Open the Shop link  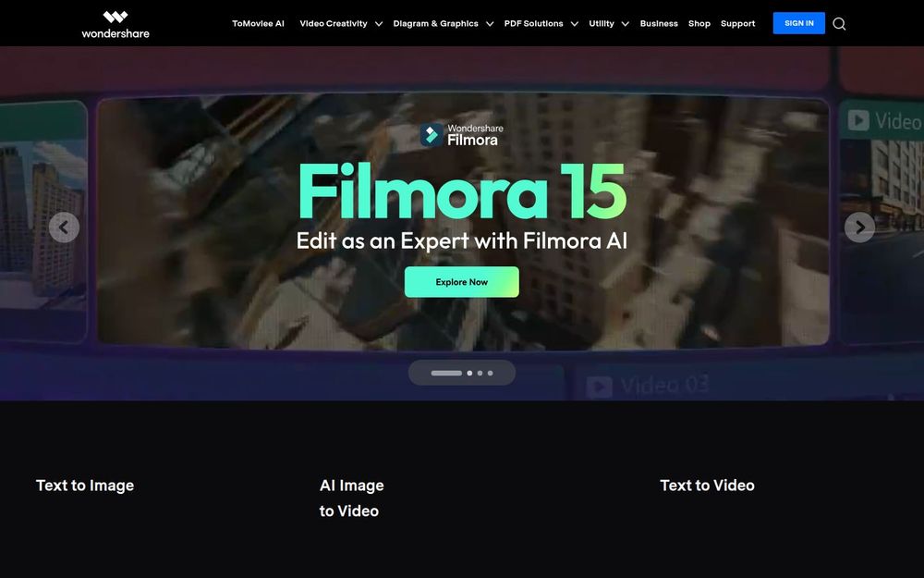[x=699, y=24]
